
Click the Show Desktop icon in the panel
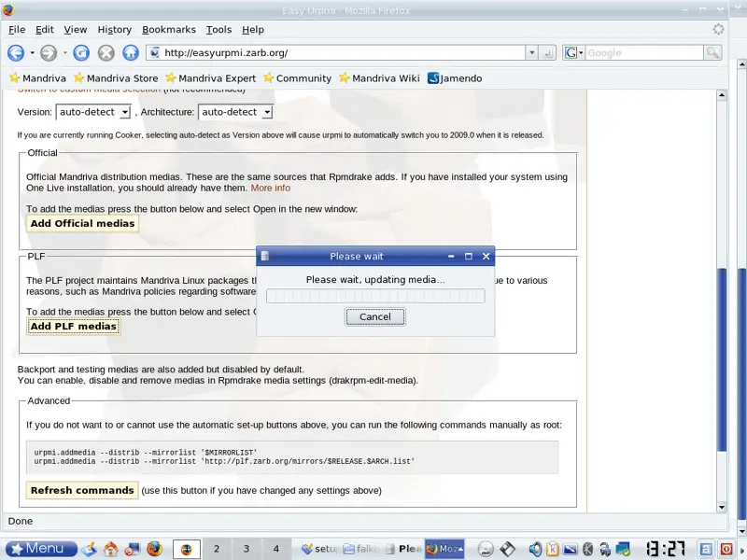[89, 549]
